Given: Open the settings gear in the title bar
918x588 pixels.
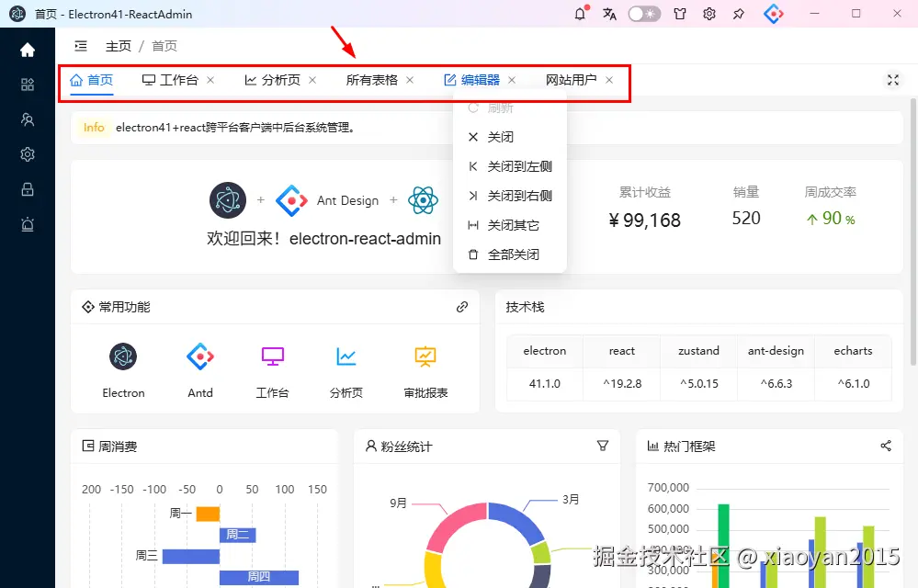Looking at the screenshot, I should [x=709, y=14].
